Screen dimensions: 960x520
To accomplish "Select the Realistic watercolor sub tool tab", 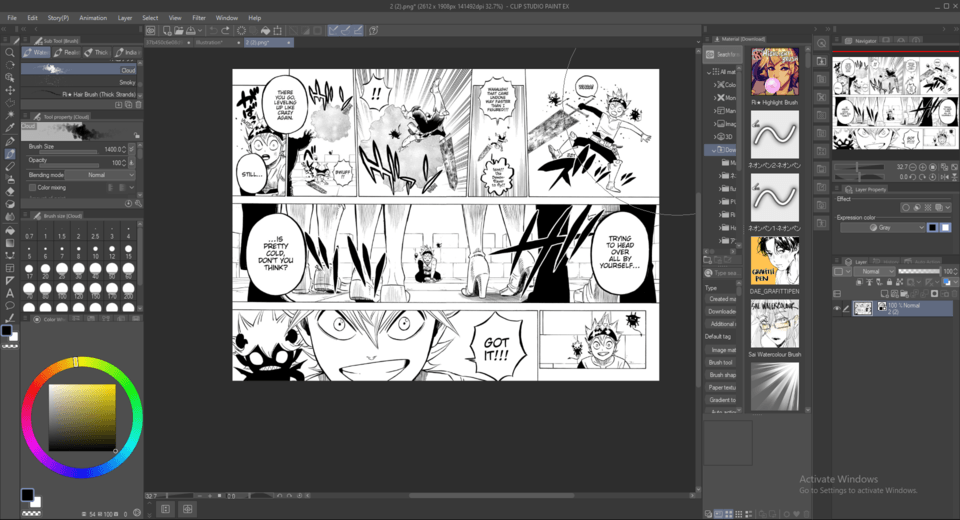I will 66,53.
